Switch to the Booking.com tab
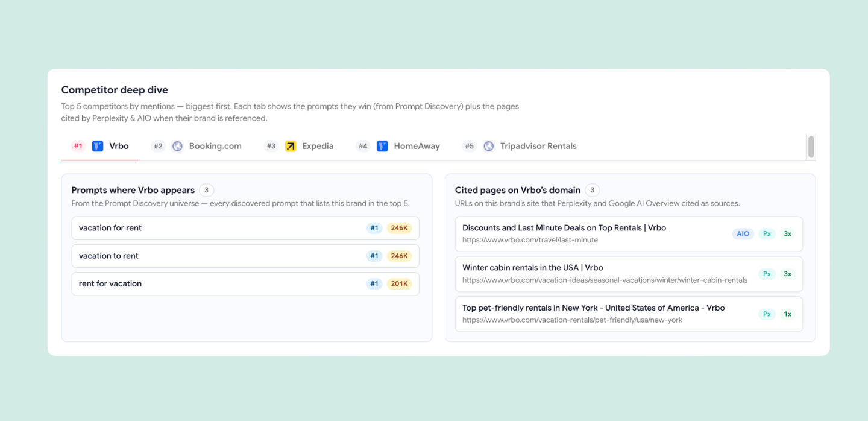 click(196, 146)
